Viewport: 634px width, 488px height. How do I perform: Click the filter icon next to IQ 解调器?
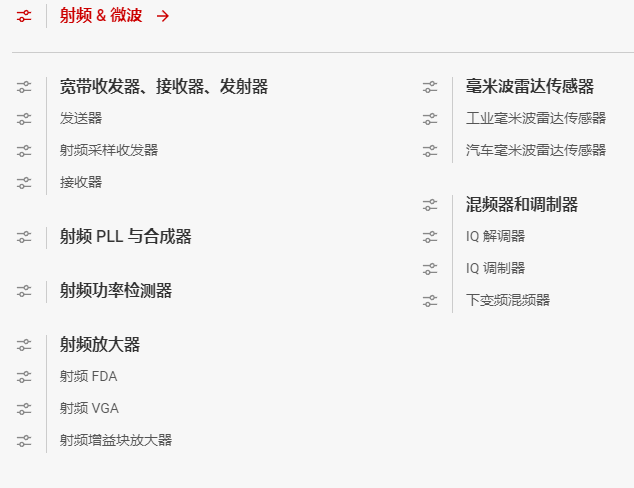click(x=430, y=237)
